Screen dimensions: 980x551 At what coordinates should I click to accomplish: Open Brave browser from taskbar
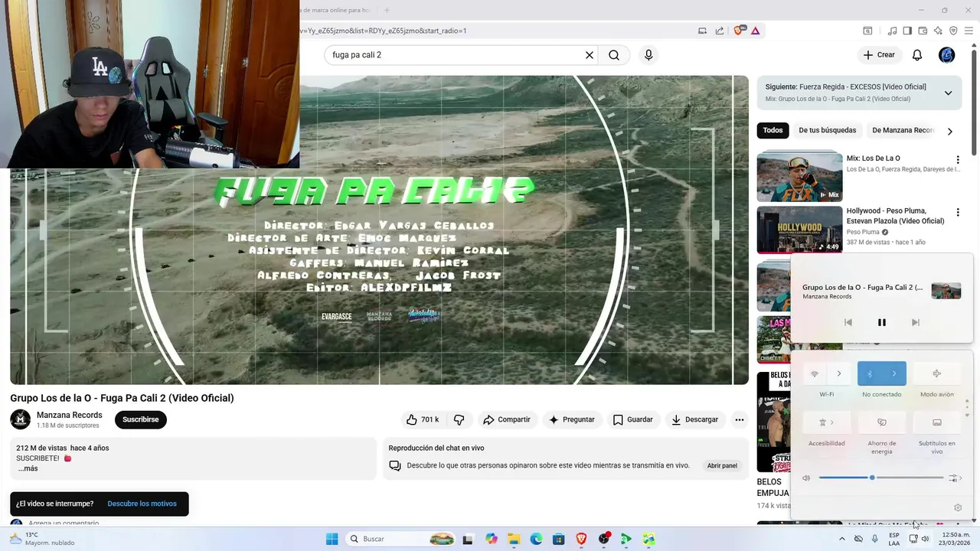click(x=581, y=539)
